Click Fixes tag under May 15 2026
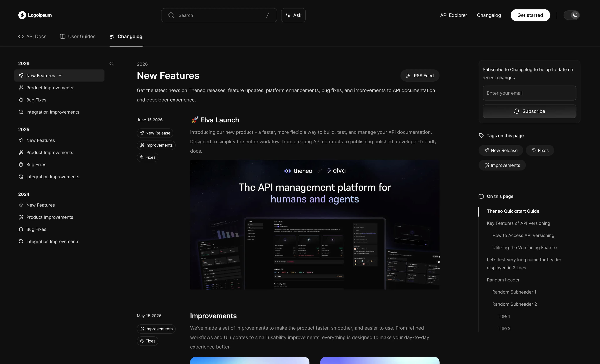Screen dimensions: 600x364 coord(147,341)
